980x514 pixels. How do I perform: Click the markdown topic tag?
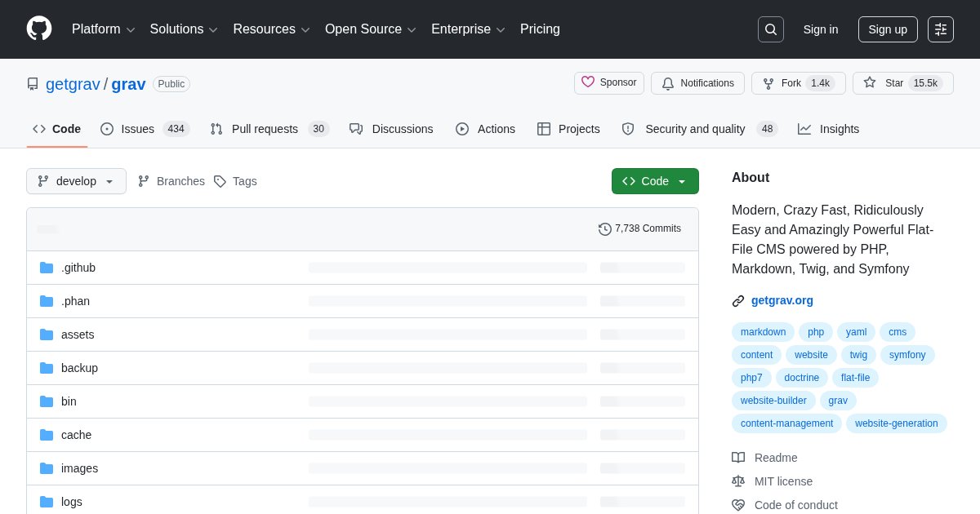coord(763,332)
